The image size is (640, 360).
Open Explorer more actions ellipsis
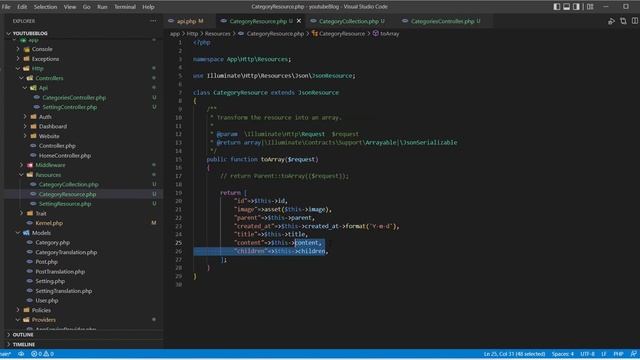click(153, 21)
